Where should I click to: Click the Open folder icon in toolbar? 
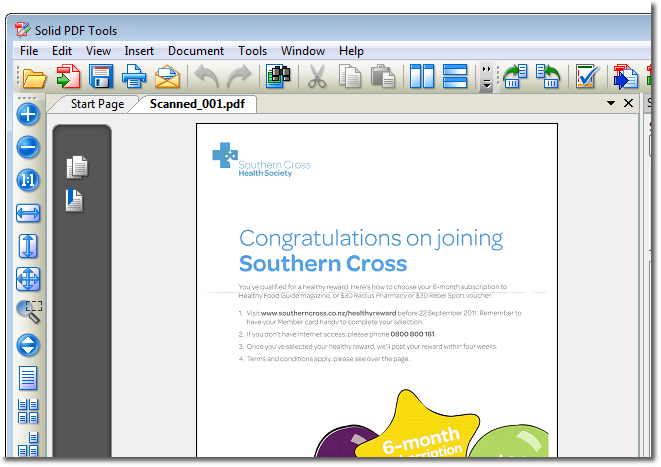pyautogui.click(x=34, y=78)
